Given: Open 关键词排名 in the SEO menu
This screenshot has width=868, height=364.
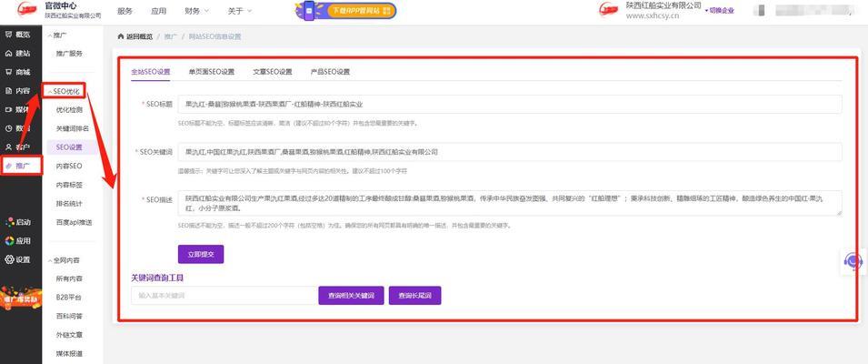Looking at the screenshot, I should pos(73,128).
